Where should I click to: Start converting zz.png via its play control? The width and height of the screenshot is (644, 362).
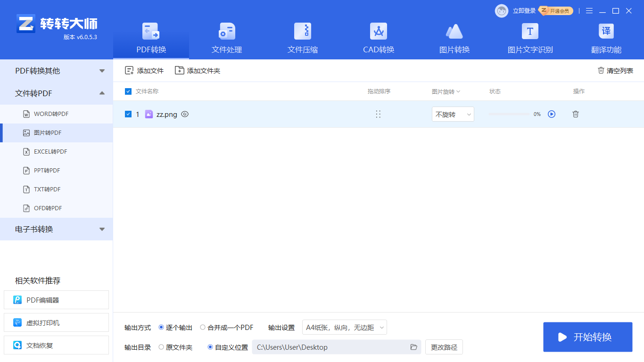[552, 114]
